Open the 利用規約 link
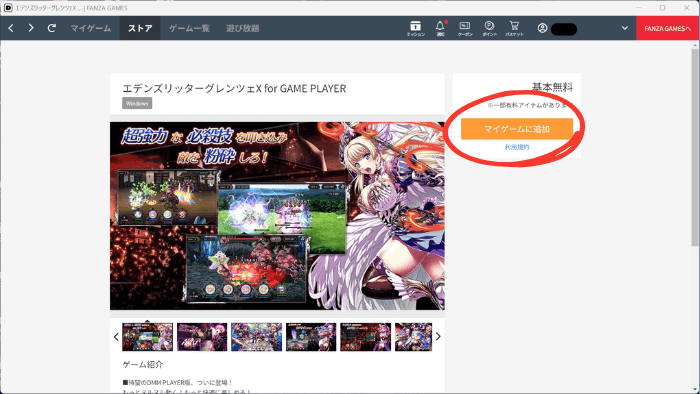 tap(517, 147)
